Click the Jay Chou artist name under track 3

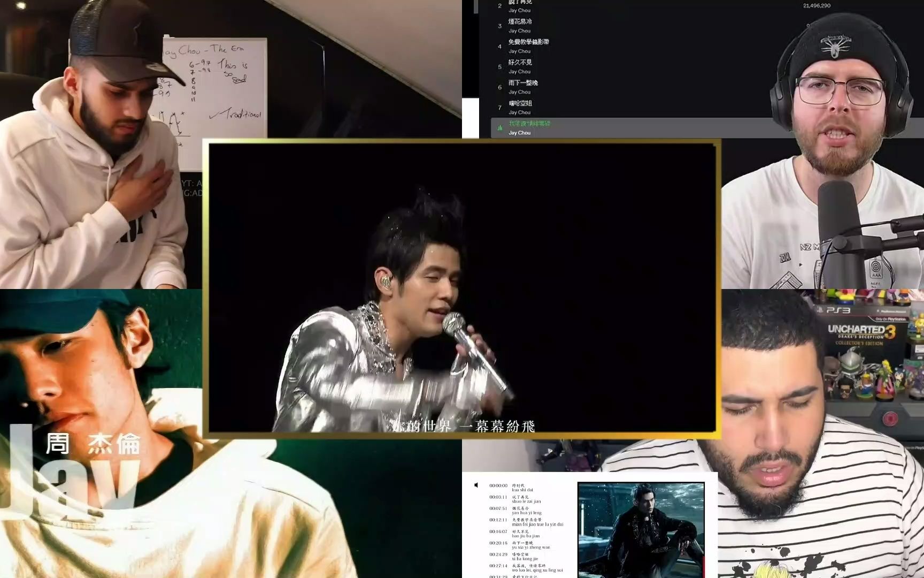(x=519, y=31)
